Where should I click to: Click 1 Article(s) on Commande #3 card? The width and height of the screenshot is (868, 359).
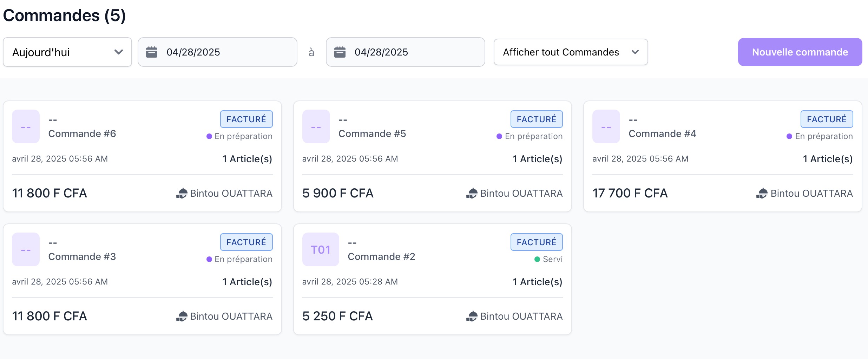click(x=247, y=282)
